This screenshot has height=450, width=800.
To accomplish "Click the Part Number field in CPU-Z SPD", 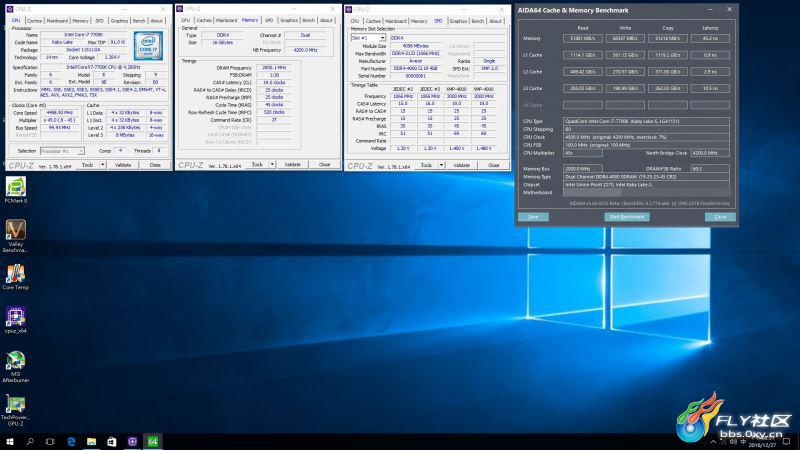I will (415, 68).
